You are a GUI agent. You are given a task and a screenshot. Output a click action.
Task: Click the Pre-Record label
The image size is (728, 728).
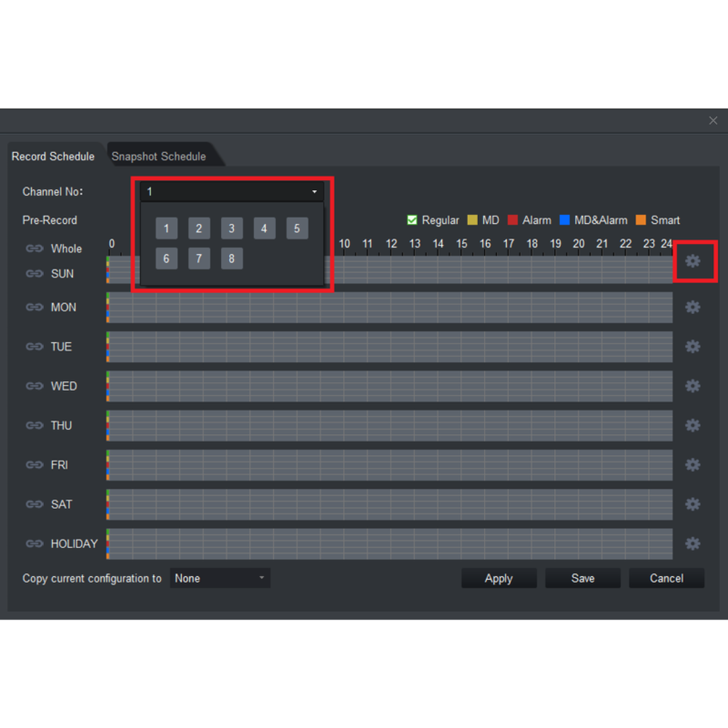[x=50, y=220]
